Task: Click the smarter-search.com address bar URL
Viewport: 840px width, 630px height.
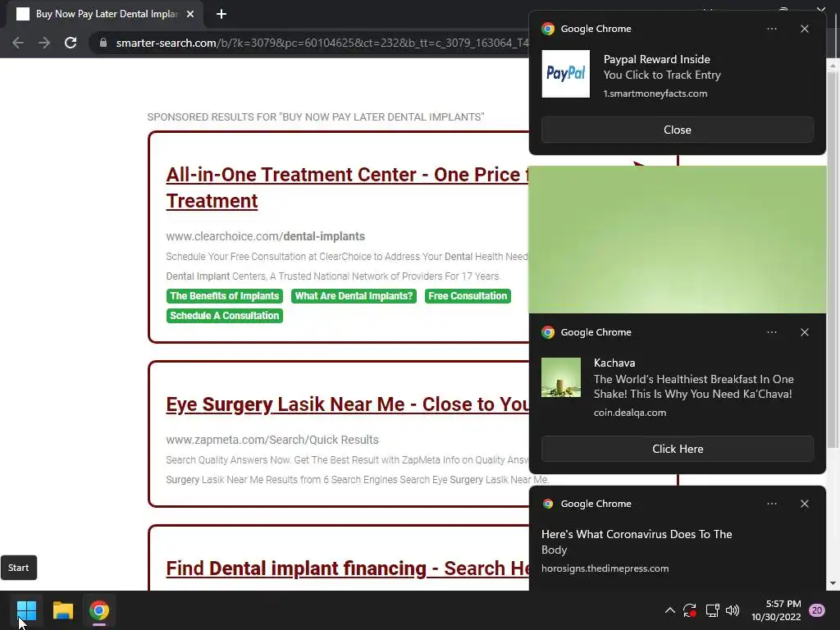Action: coord(322,43)
